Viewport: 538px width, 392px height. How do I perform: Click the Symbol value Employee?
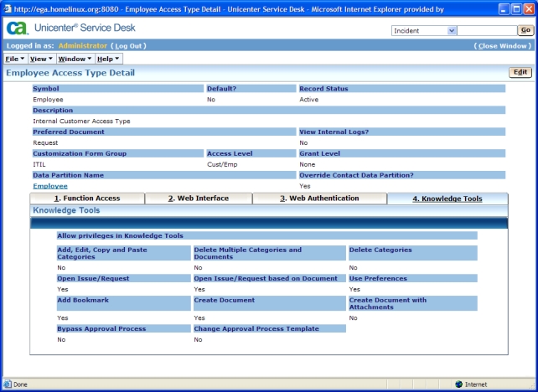pyautogui.click(x=48, y=100)
